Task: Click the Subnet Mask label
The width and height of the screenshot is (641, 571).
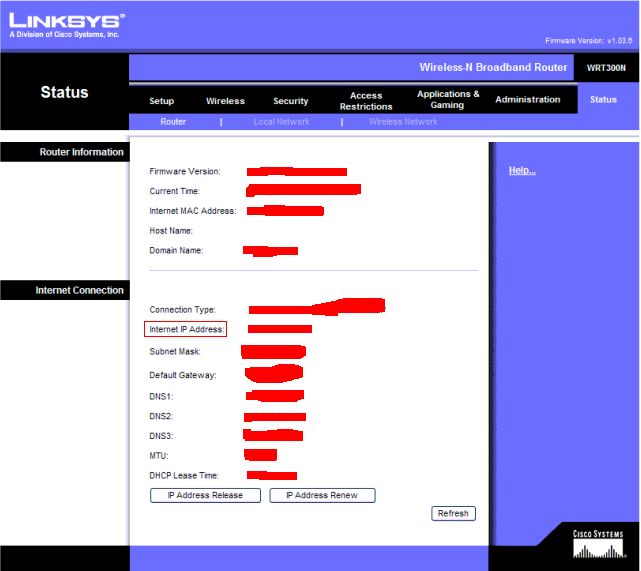Action: coord(175,352)
